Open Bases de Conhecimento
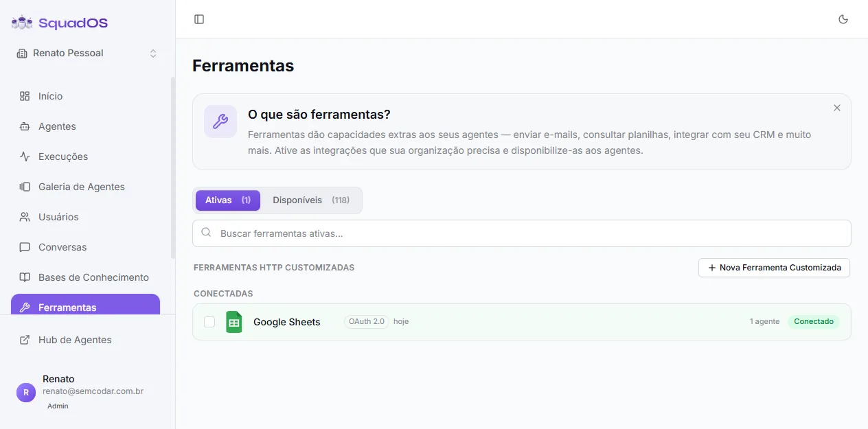Image resolution: width=868 pixels, height=429 pixels. 85,277
